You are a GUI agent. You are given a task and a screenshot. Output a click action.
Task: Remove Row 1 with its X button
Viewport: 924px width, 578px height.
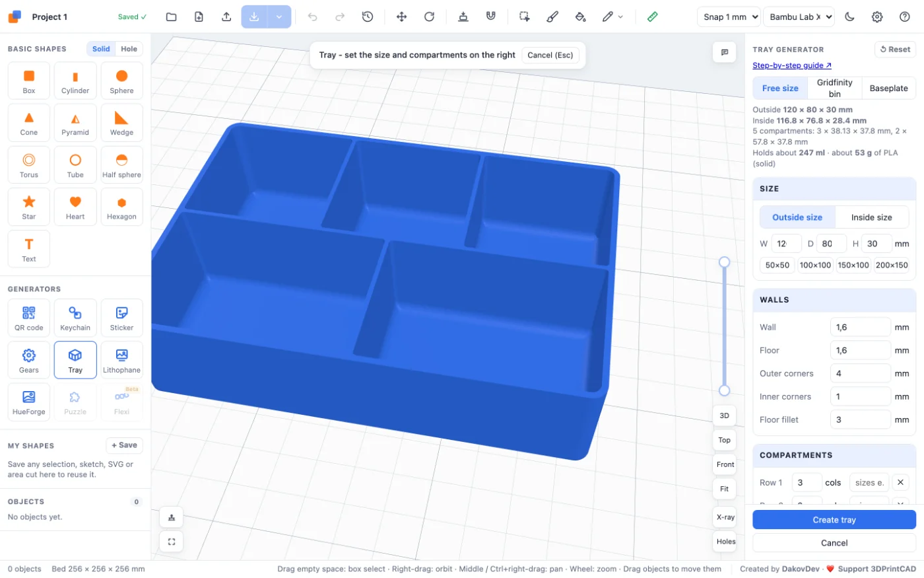click(x=900, y=482)
